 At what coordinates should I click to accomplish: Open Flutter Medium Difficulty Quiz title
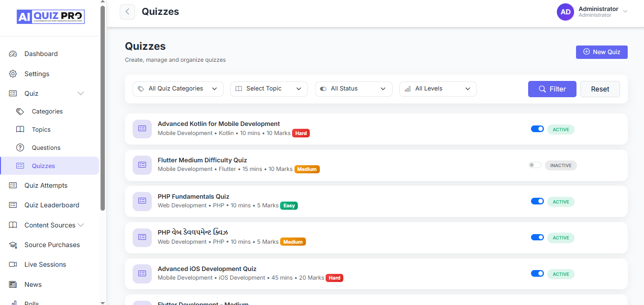click(203, 160)
